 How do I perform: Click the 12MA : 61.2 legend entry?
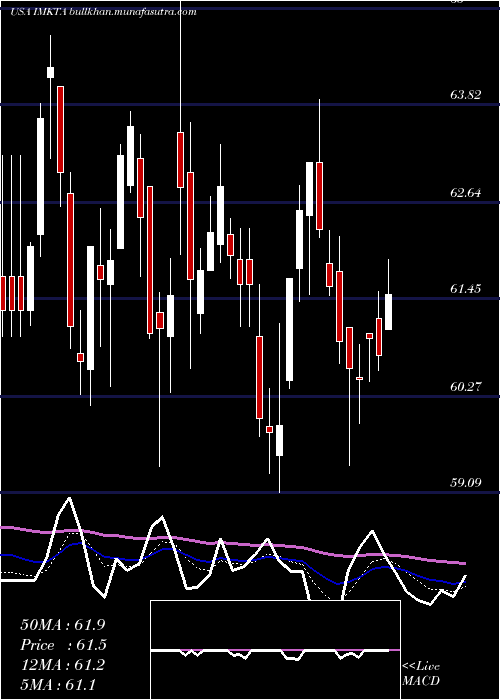pos(62,665)
